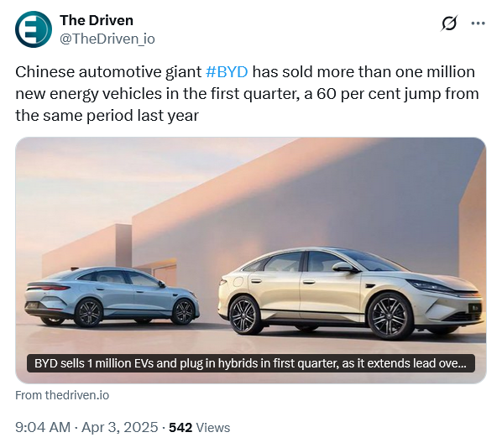Click the 9:04 AM timestamp
This screenshot has width=502, height=448.
click(x=43, y=428)
